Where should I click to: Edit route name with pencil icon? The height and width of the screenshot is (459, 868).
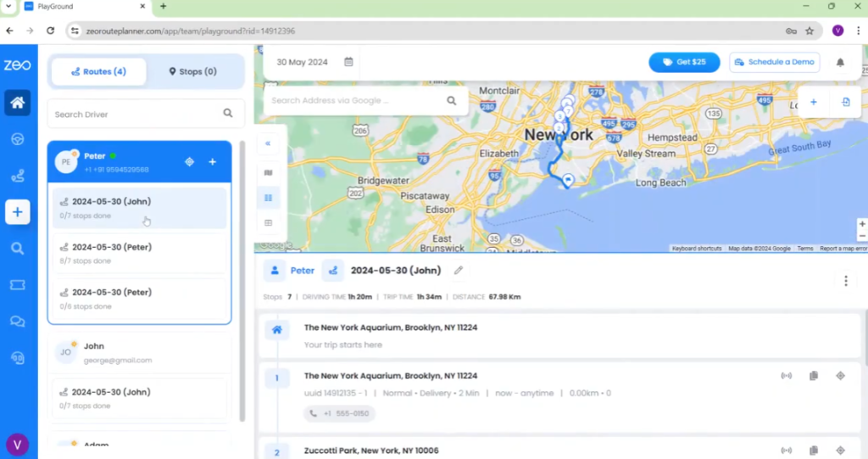(459, 270)
